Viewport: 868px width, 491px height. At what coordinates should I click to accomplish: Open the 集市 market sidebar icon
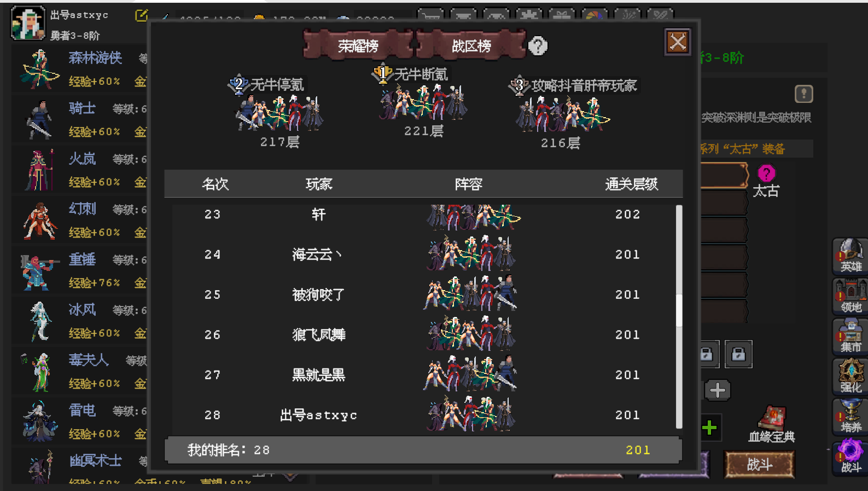tap(850, 336)
